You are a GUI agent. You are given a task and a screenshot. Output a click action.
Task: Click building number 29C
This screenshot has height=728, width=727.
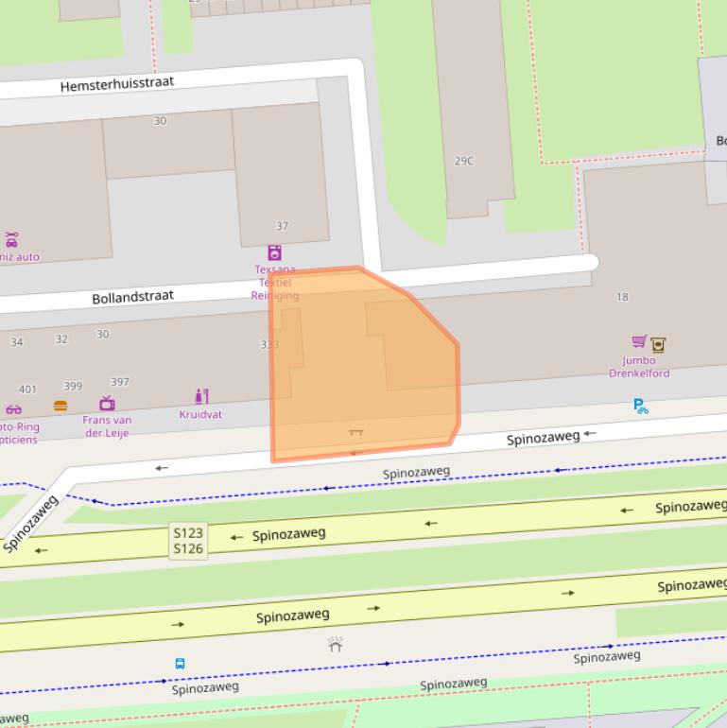(x=464, y=161)
